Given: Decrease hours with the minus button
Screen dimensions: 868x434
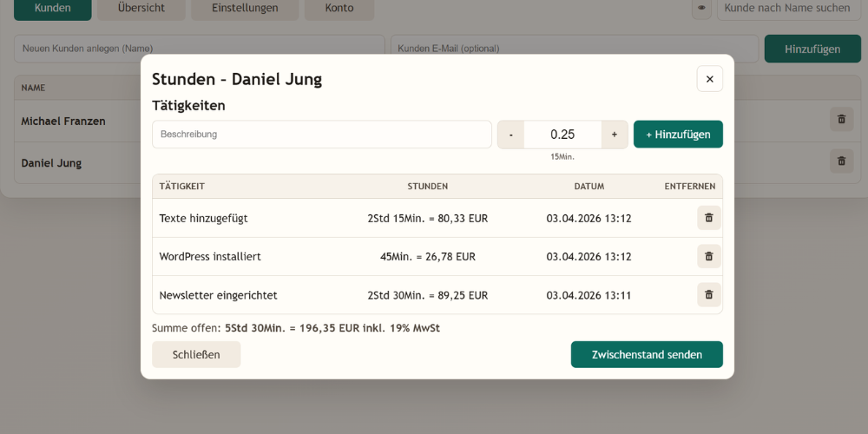Looking at the screenshot, I should pos(511,135).
